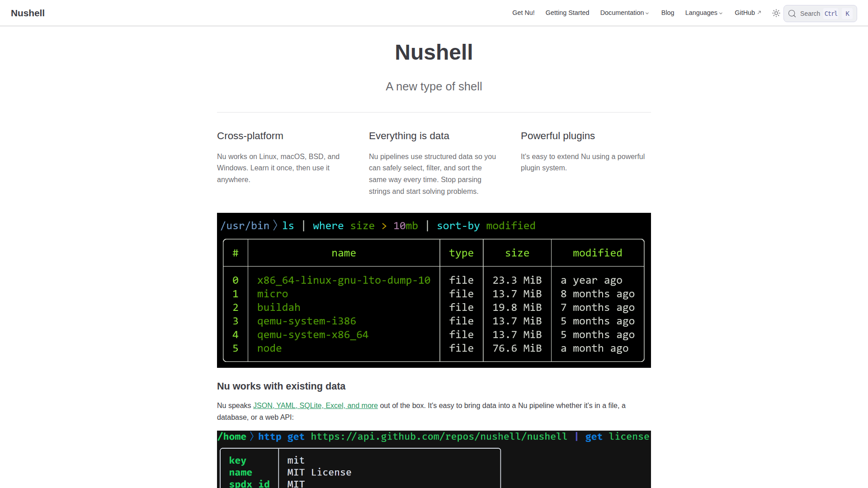The image size is (868, 488).
Task: Click the http get terminal screenshot
Action: click(x=434, y=459)
